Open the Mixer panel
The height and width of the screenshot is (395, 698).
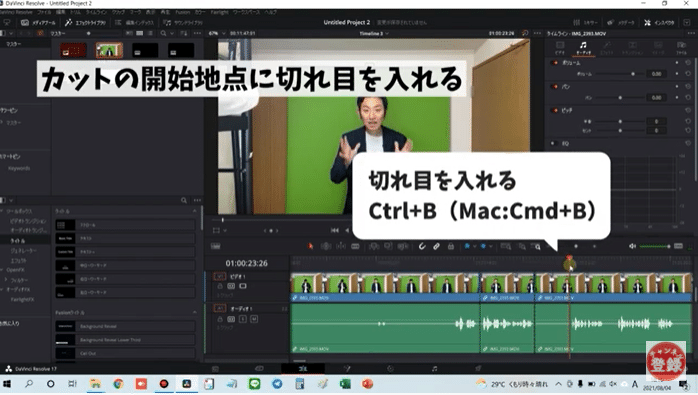(x=585, y=22)
